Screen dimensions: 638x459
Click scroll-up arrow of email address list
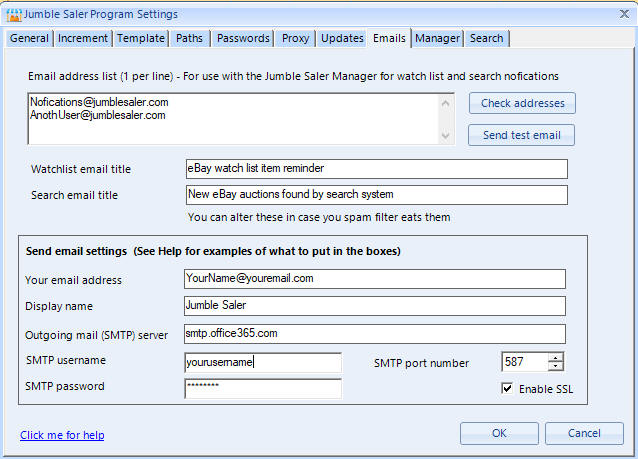[x=446, y=103]
